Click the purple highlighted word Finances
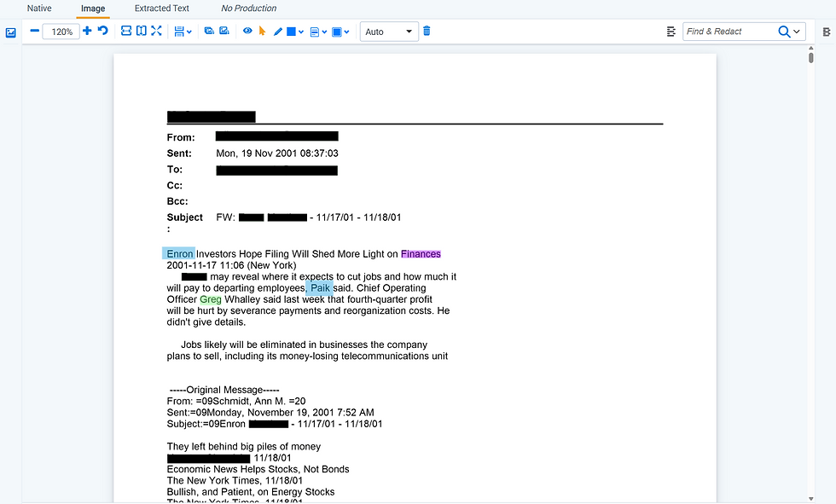Image resolution: width=836 pixels, height=504 pixels. tap(421, 253)
